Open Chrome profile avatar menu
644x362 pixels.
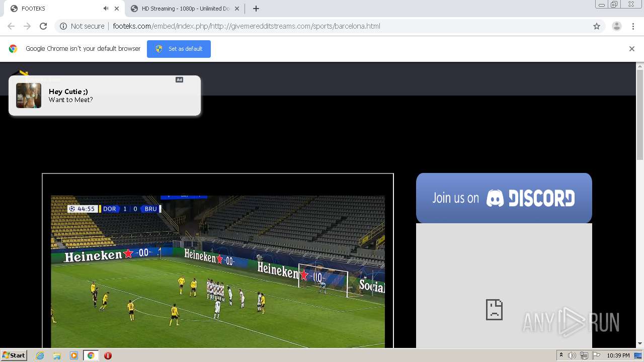617,26
